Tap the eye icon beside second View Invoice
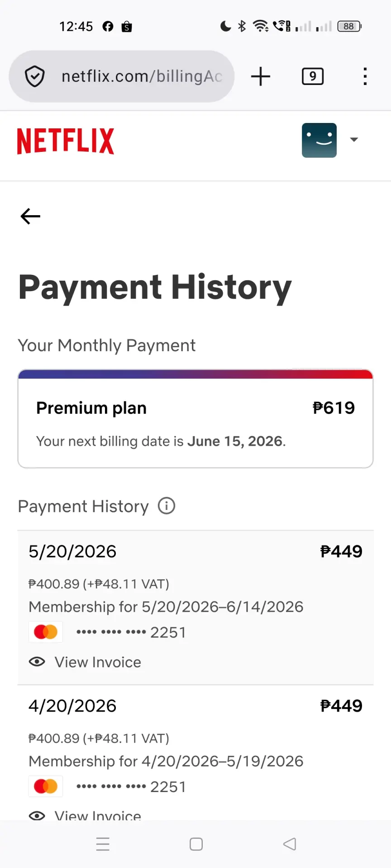 click(37, 815)
